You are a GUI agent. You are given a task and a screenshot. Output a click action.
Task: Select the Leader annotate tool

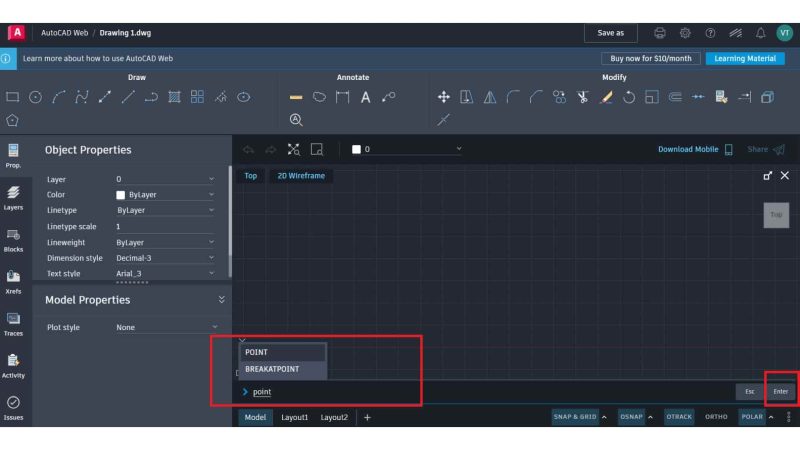(389, 97)
